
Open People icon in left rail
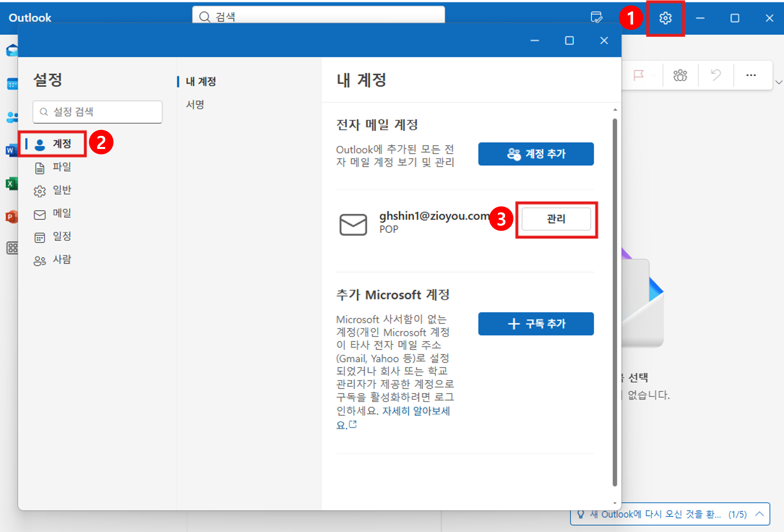12,117
